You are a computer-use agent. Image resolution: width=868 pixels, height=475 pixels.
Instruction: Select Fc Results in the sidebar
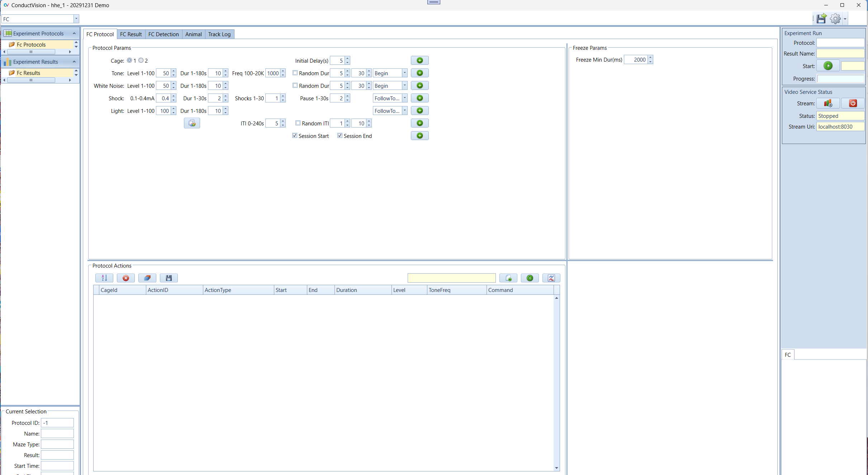point(29,73)
